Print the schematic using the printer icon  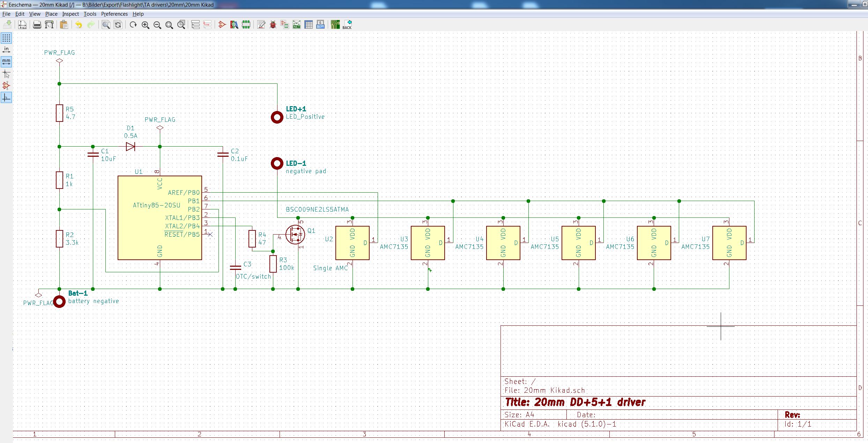[37, 24]
